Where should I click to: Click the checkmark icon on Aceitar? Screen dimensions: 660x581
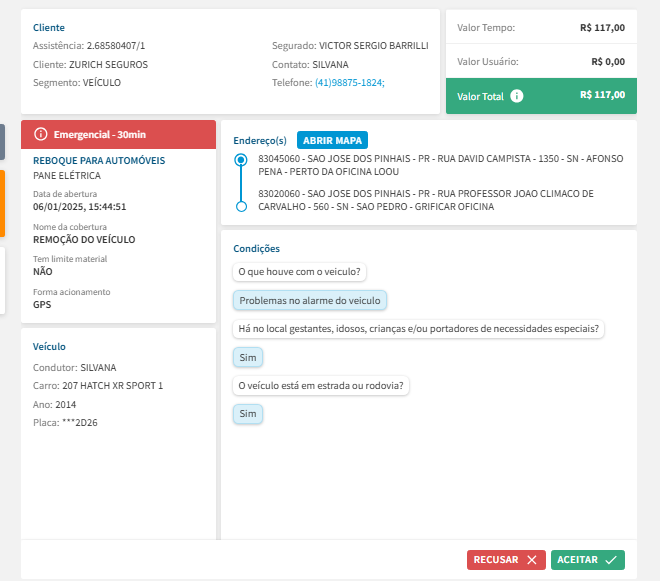point(611,560)
